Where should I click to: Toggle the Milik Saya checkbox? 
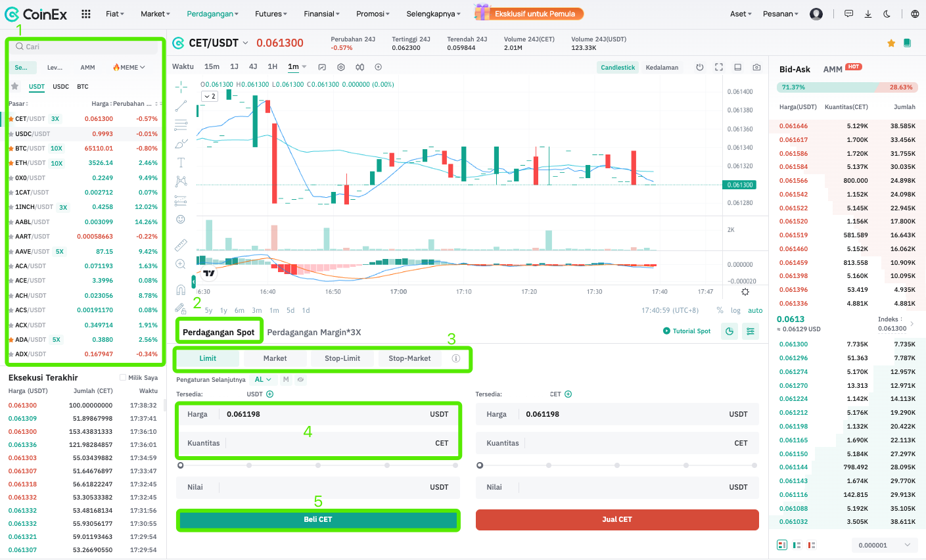(x=123, y=377)
